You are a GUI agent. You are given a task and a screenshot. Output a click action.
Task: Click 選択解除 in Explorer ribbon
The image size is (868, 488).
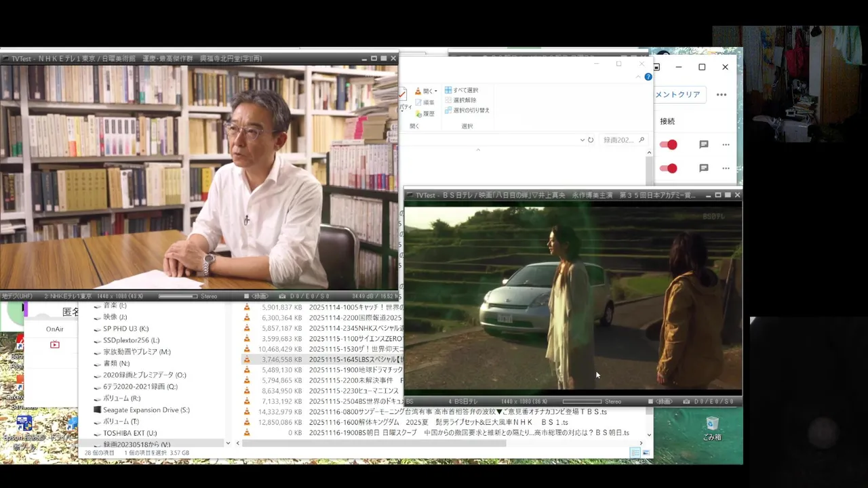click(460, 100)
